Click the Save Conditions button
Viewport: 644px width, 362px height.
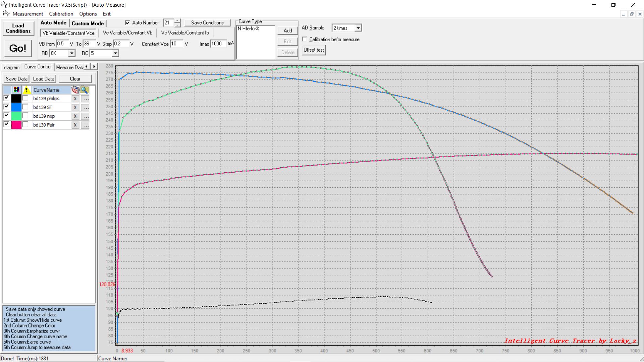point(207,23)
